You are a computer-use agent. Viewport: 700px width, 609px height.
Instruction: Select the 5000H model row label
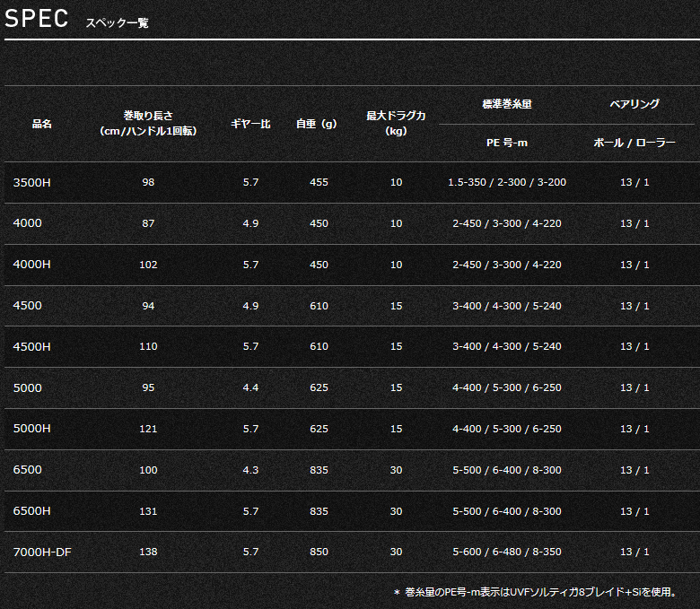[x=31, y=429]
